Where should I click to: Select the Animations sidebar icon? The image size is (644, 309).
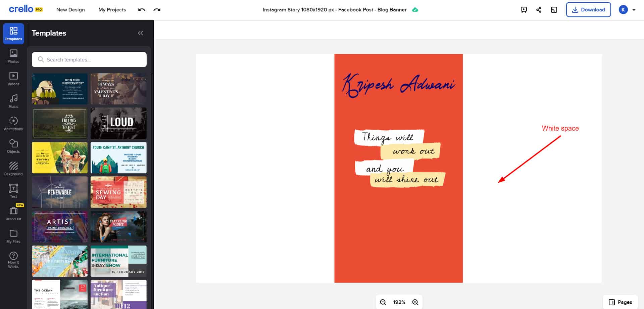coord(13,124)
